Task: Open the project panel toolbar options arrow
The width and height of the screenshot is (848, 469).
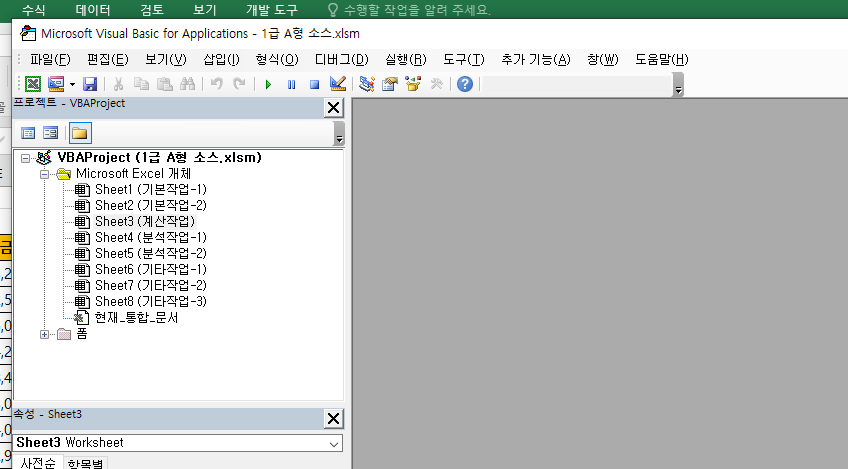Action: point(339,134)
